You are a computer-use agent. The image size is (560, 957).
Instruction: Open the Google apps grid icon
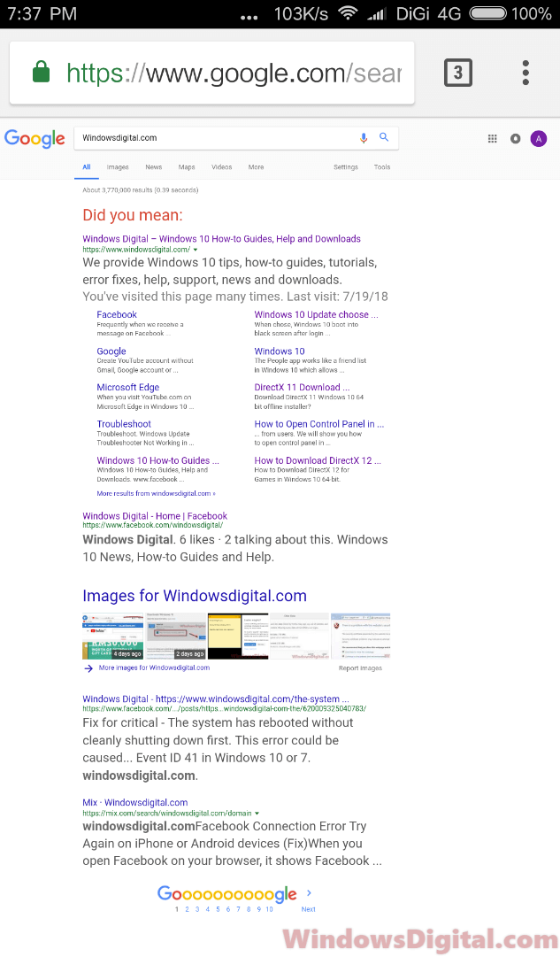(x=492, y=138)
